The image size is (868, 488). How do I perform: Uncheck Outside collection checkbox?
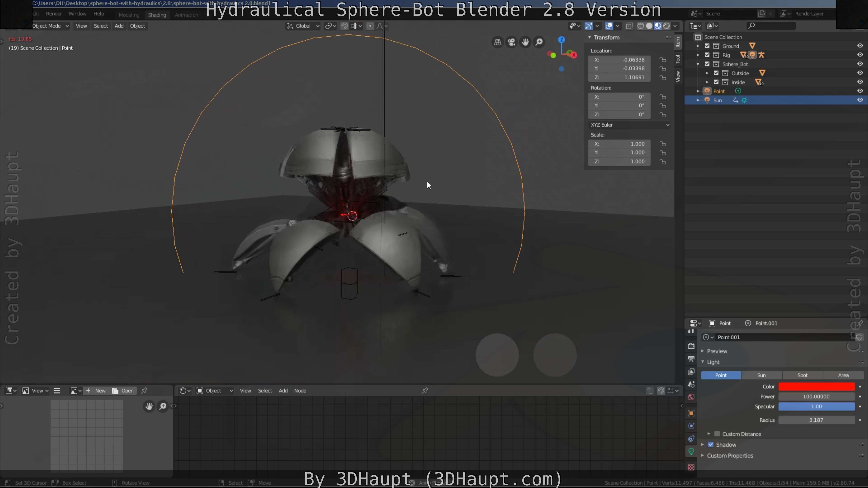pos(716,73)
